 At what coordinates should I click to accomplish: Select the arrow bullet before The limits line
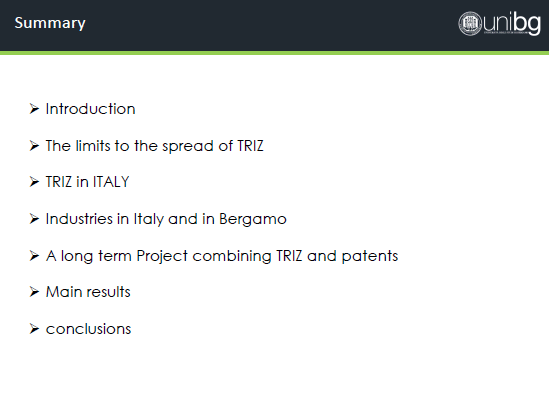click(x=34, y=145)
